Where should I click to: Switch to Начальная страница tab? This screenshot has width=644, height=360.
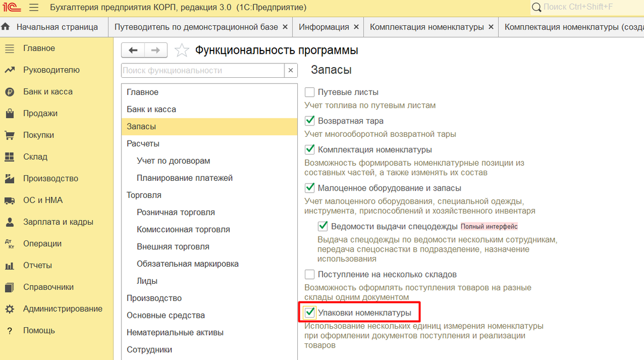point(54,26)
